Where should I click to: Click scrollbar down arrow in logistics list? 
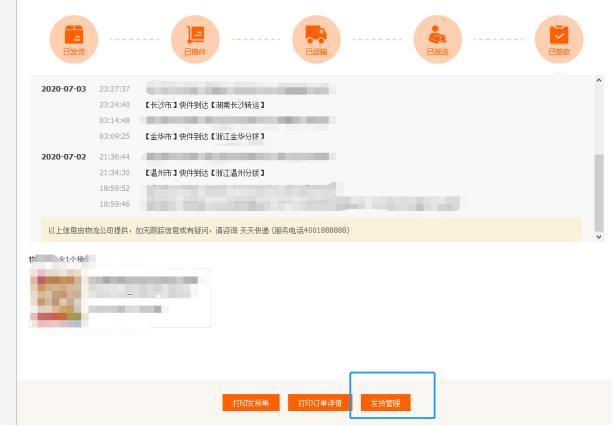pos(599,236)
